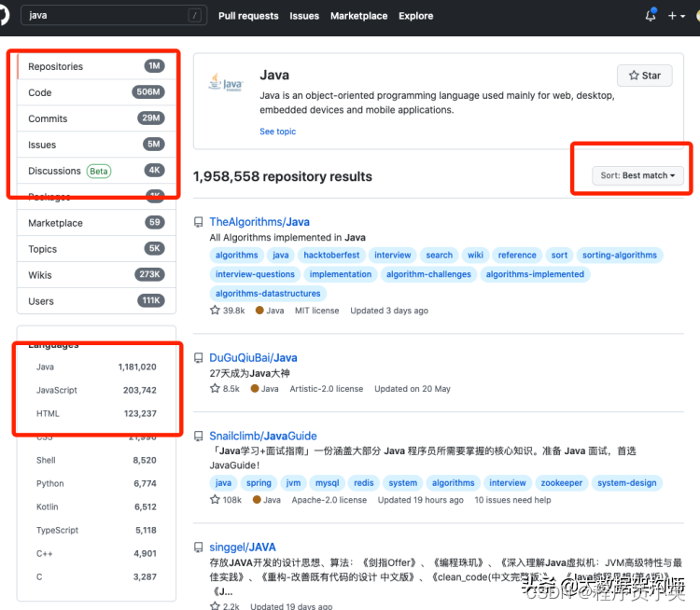
Task: Filter results by HTML language
Action: (96, 413)
